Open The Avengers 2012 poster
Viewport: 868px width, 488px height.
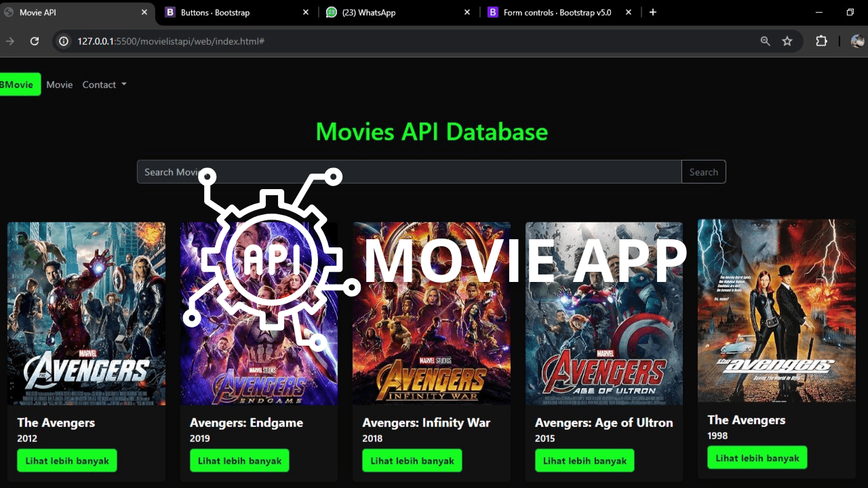click(86, 314)
